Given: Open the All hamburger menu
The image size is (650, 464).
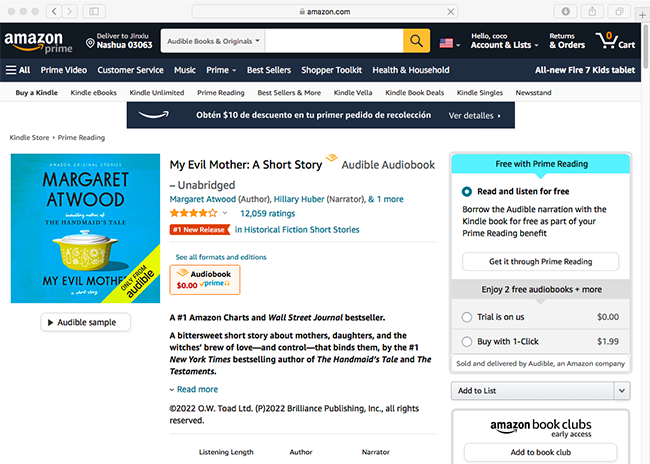Looking at the screenshot, I should [x=18, y=70].
